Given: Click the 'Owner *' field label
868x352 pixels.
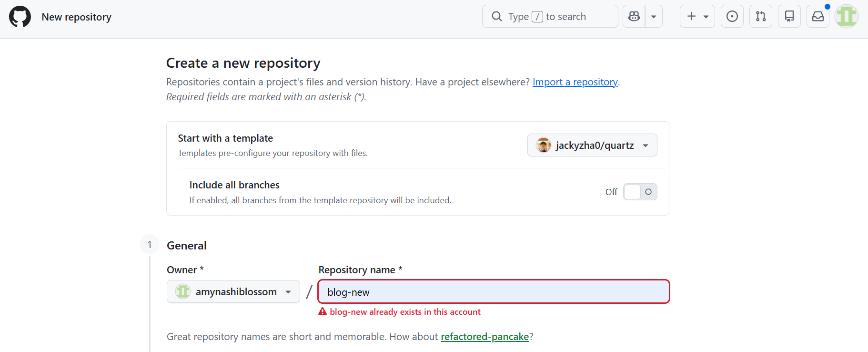Looking at the screenshot, I should pyautogui.click(x=185, y=270).
